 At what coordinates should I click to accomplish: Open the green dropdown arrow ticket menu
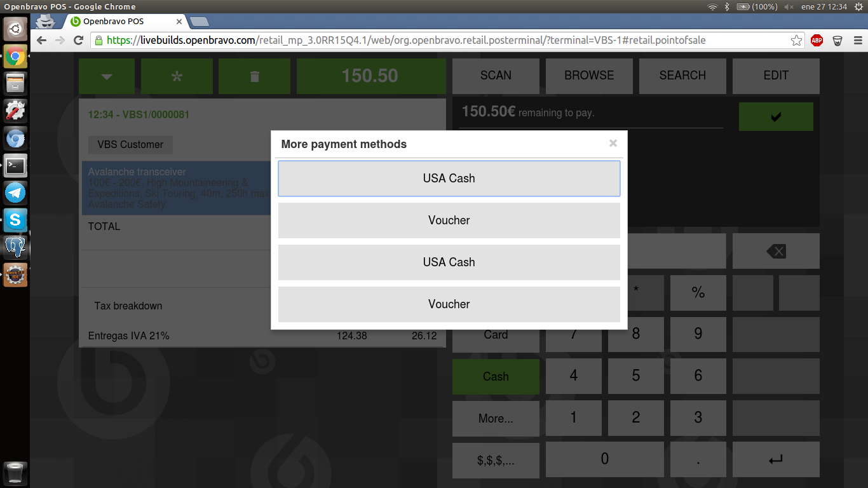[107, 76]
